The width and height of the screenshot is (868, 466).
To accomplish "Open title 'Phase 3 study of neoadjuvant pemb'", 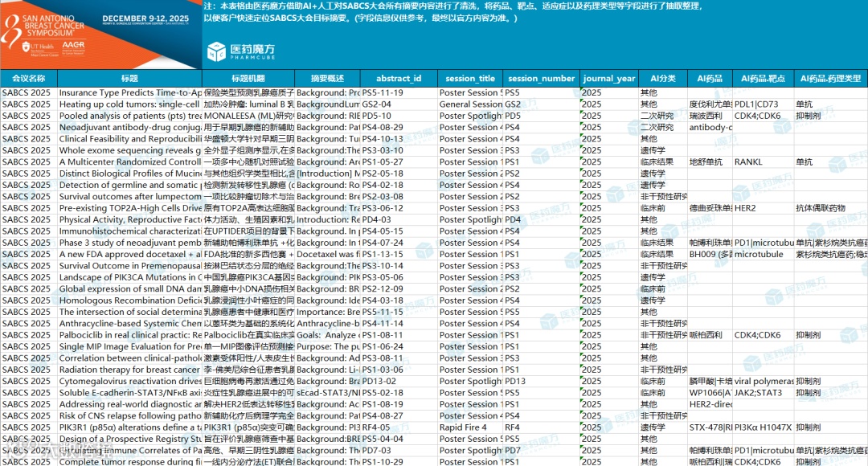I will [x=130, y=243].
